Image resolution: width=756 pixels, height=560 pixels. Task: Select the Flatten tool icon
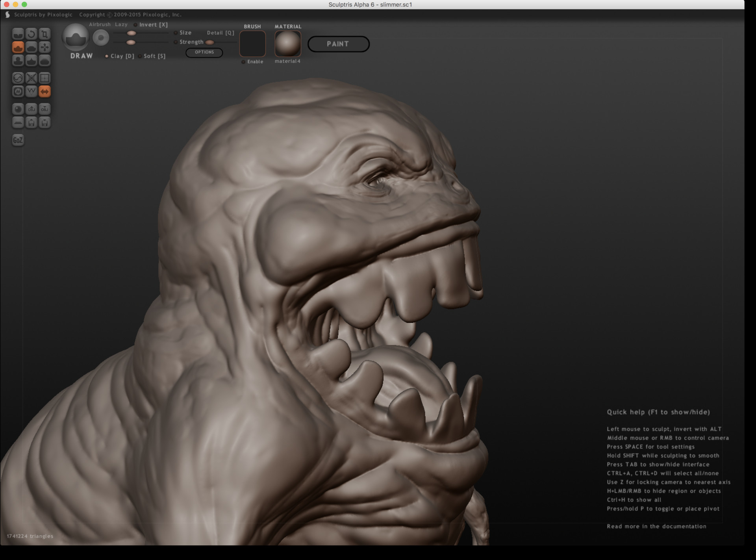click(31, 47)
